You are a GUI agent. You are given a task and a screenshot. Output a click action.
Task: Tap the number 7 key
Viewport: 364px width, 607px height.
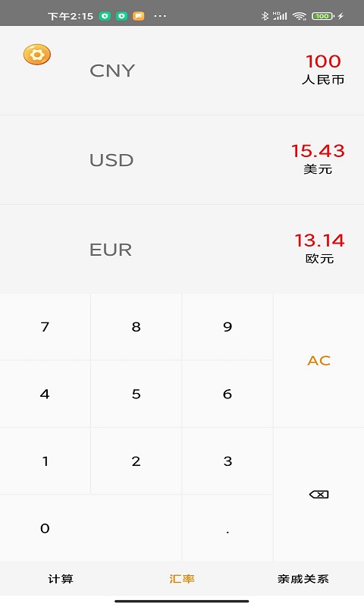45,327
